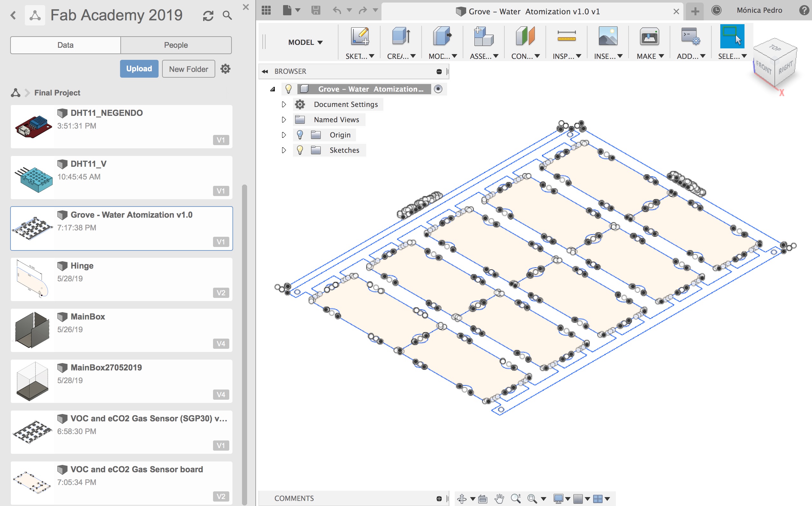Select the Create Sketch tool icon
This screenshot has height=506, width=812.
pos(360,36)
